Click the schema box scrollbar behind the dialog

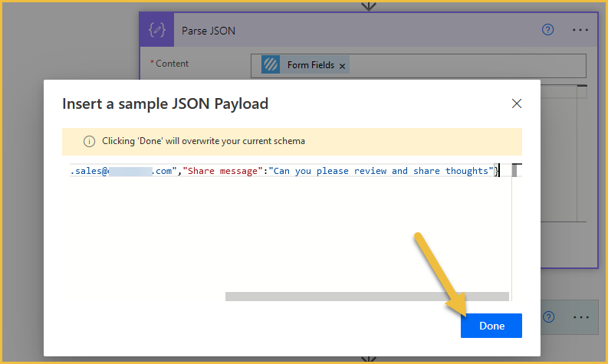tap(582, 153)
